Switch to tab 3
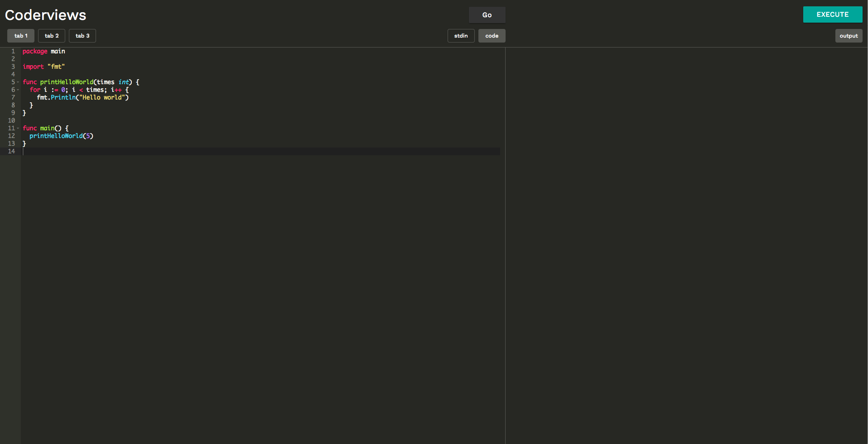 click(82, 35)
